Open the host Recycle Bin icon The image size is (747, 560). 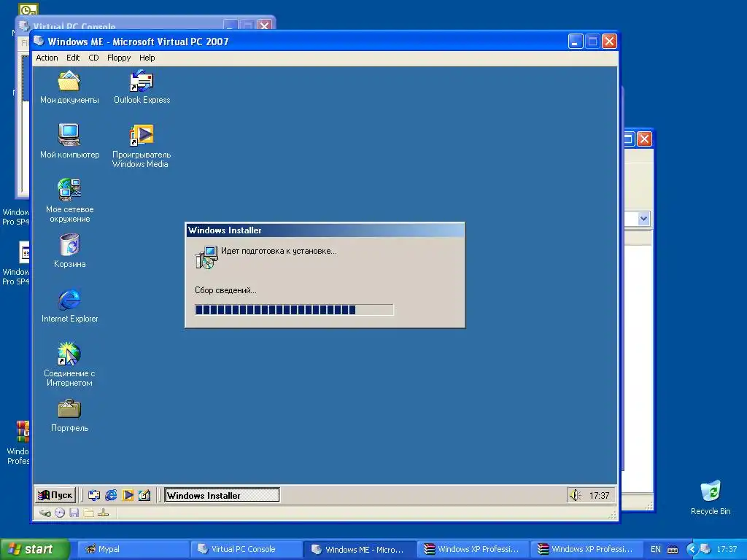pos(711,497)
